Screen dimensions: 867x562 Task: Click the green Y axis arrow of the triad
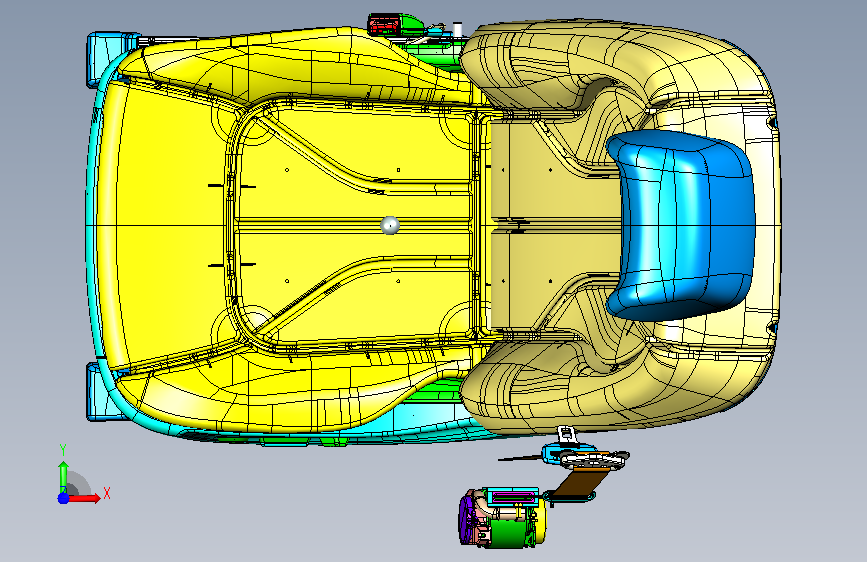coord(64,477)
